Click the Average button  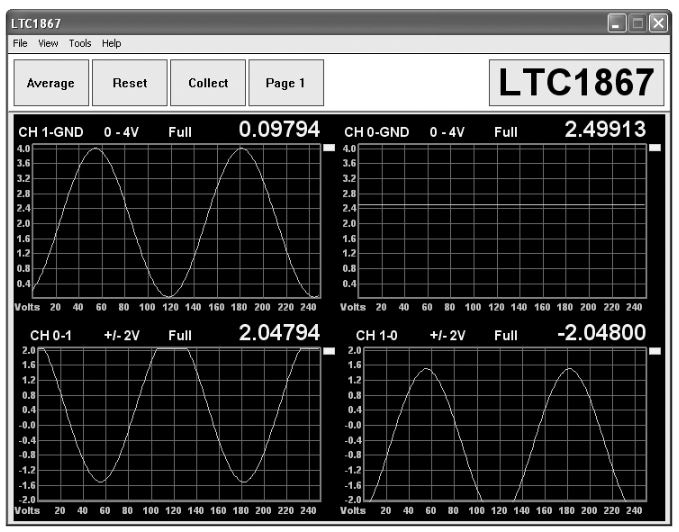50,83
